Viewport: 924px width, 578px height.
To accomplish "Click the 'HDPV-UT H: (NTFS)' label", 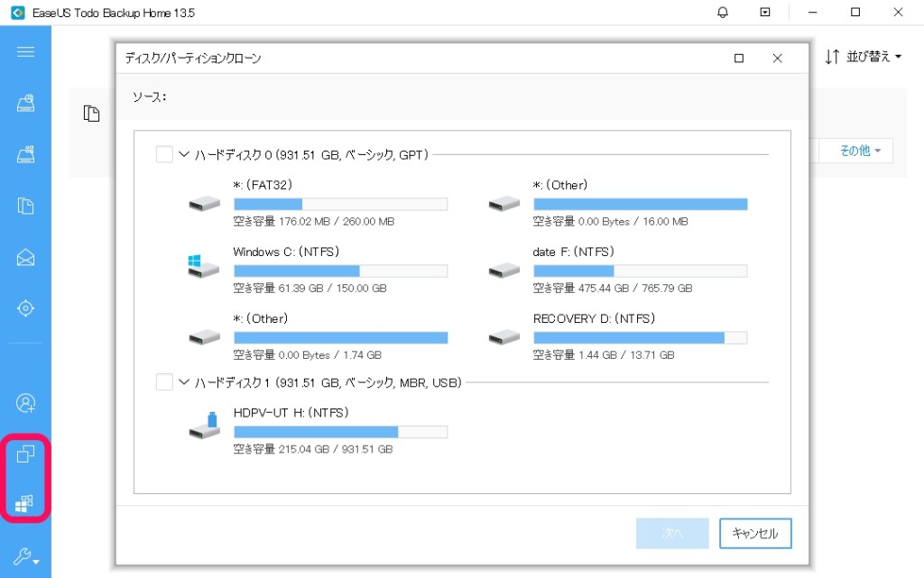I will (291, 413).
